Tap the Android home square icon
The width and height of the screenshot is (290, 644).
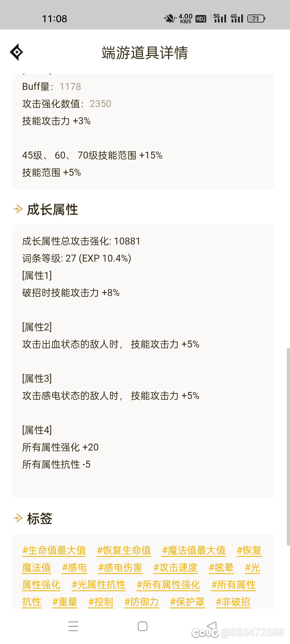(x=143, y=626)
